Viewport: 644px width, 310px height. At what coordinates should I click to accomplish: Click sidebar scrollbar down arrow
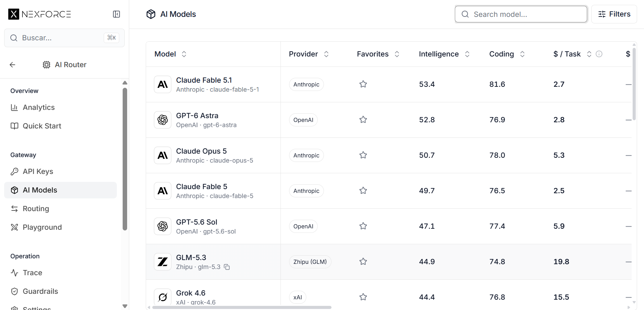[x=125, y=306]
